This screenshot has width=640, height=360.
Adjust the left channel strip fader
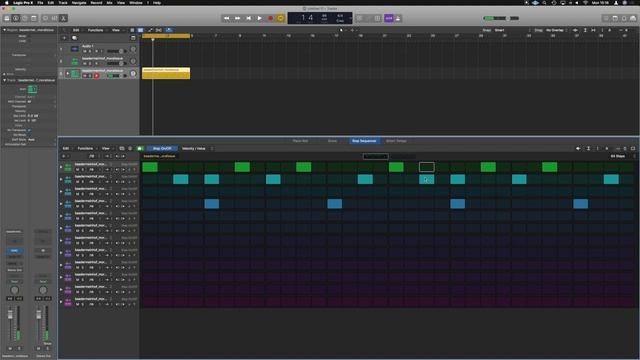point(10,315)
